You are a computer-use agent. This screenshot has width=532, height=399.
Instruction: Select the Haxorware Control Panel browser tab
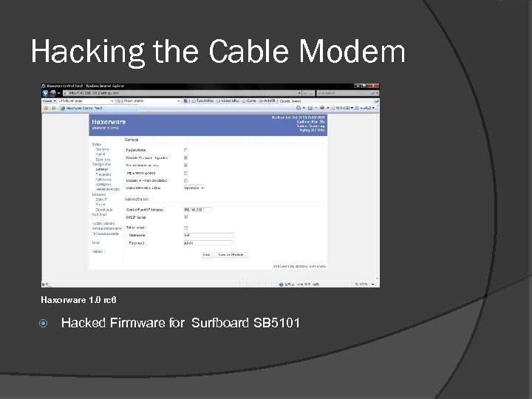pyautogui.click(x=99, y=108)
